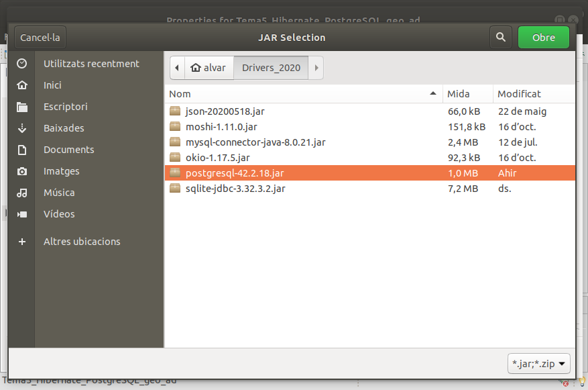The height and width of the screenshot is (390, 588).
Task: Click the 66,0 kB size value
Action: (x=464, y=111)
